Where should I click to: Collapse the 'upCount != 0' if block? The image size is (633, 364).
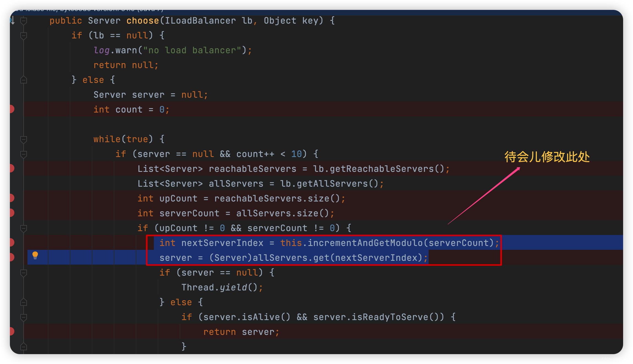click(24, 228)
